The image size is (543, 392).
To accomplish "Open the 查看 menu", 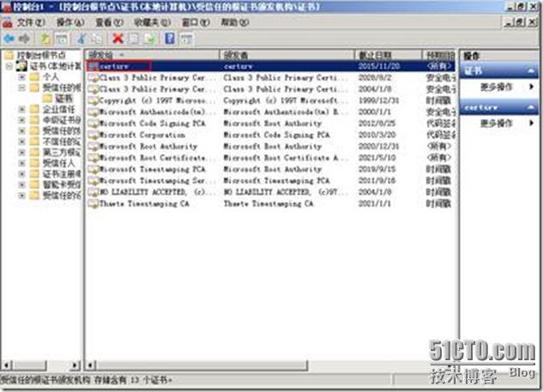I will (x=109, y=22).
